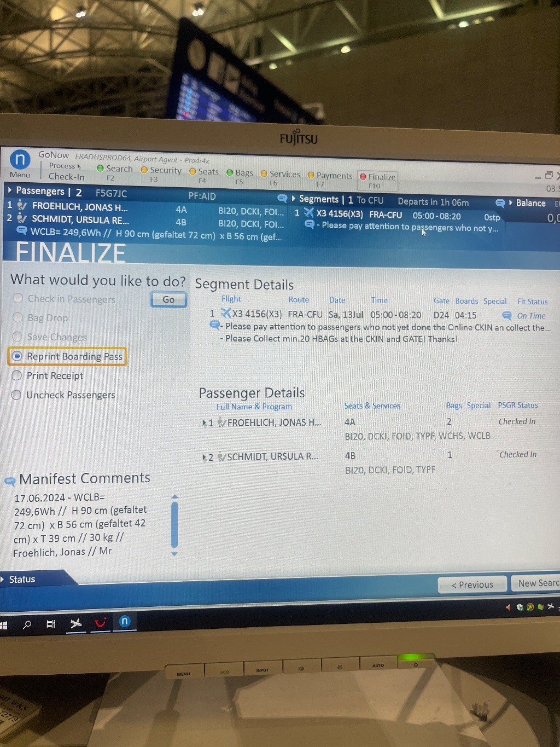Image resolution: width=560 pixels, height=747 pixels.
Task: Choose the Reprint Boarding Pass radio button
Action: pos(17,356)
